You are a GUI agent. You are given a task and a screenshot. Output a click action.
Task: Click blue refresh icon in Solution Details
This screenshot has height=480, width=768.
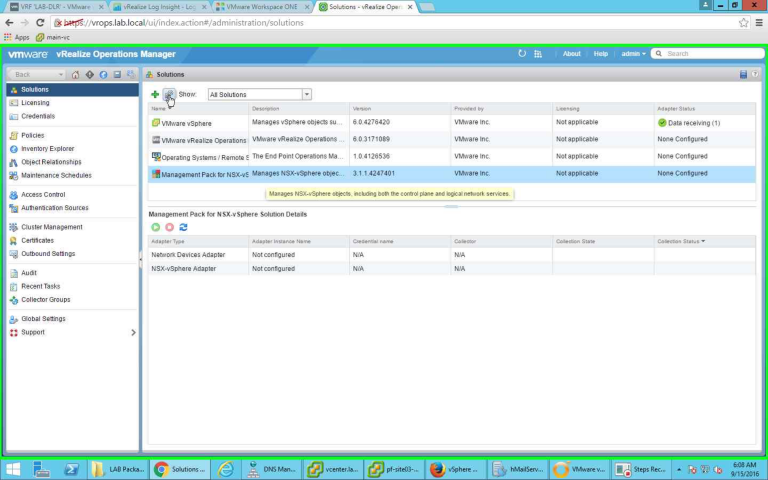coord(183,227)
